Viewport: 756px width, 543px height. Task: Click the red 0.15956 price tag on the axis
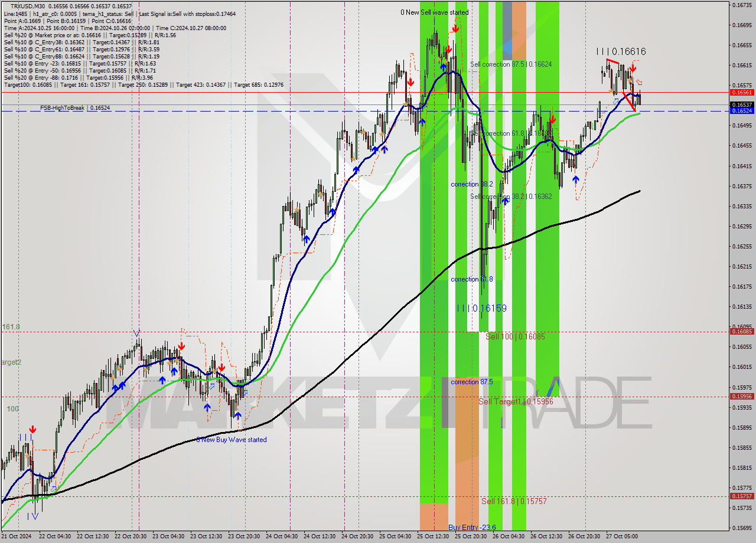tap(742, 397)
